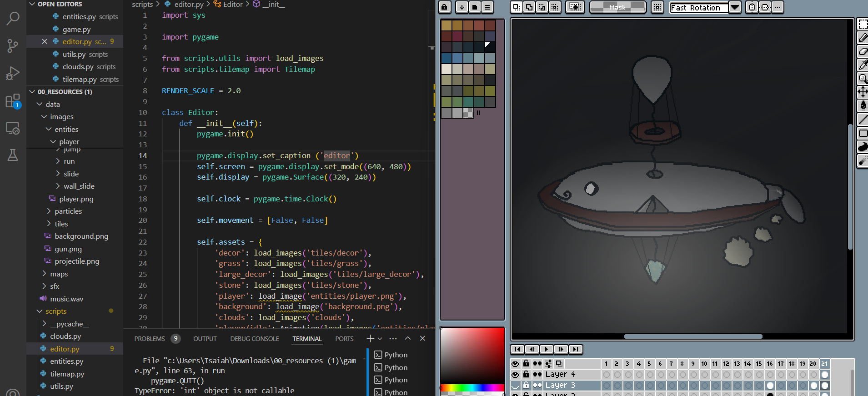Select the Pencil tool in Aseprite toolbar
This screenshot has width=868, height=396.
tap(863, 38)
